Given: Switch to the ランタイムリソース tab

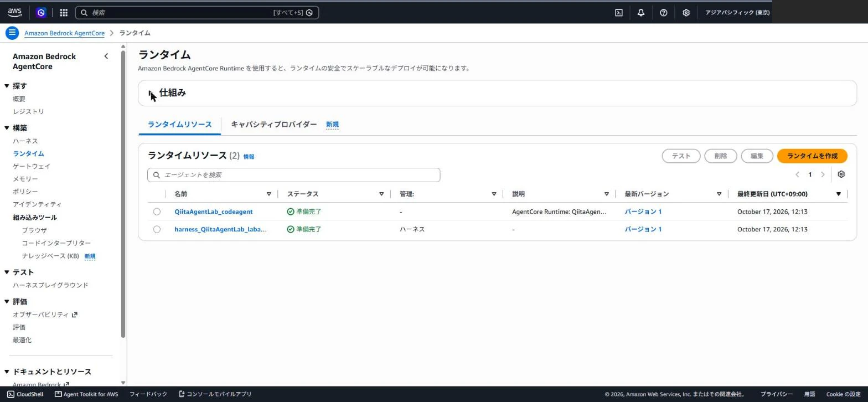Looking at the screenshot, I should click(179, 125).
